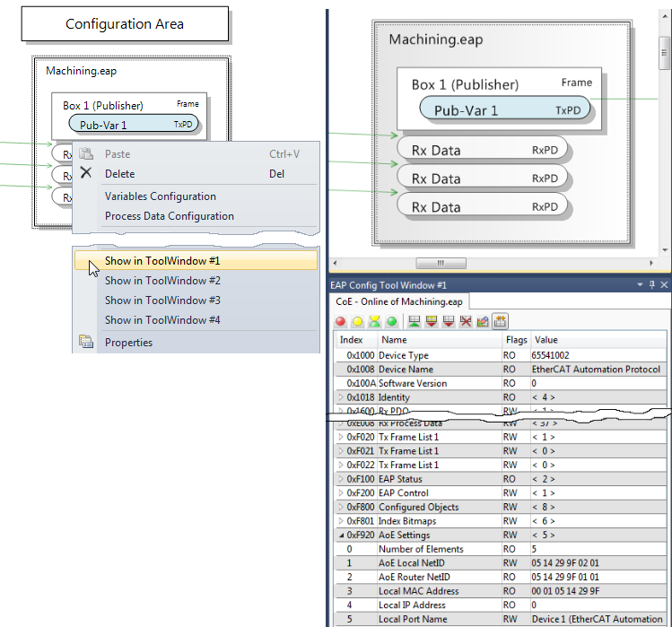Click the yellow state circle toolbar icon
This screenshot has width=672, height=627.
[357, 321]
